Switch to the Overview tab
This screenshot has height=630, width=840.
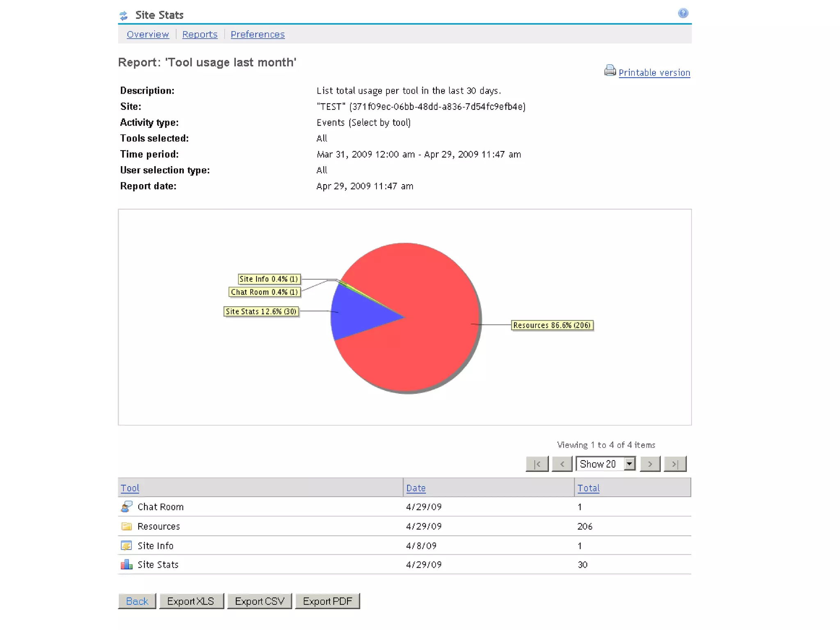click(x=148, y=34)
